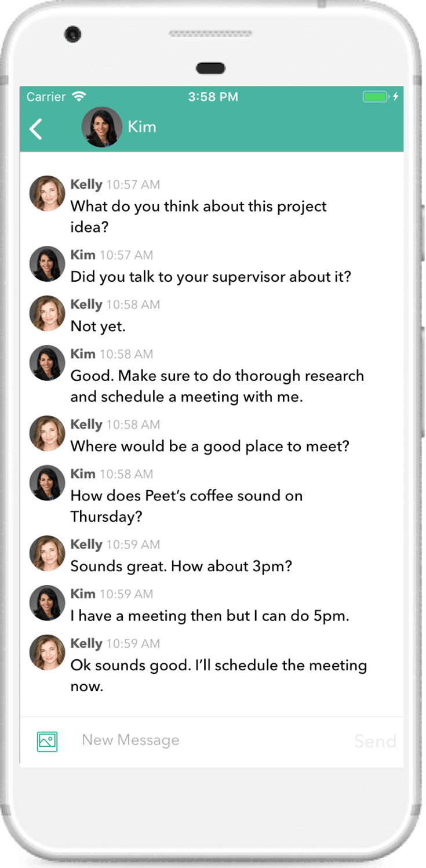
Task: Tap the battery indicator icon
Action: point(375,97)
